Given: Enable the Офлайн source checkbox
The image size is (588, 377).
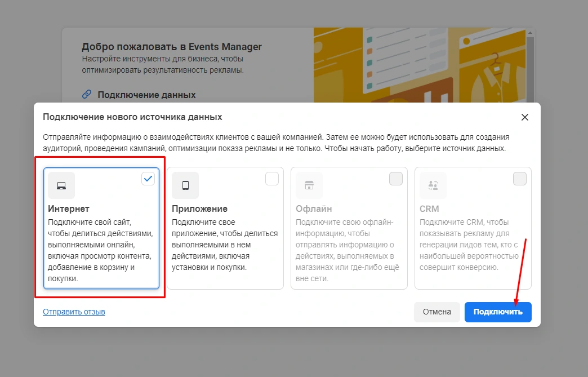Looking at the screenshot, I should tap(395, 179).
